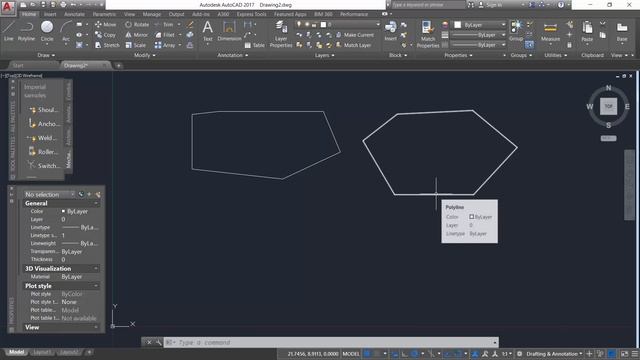This screenshot has height=360, width=640.
Task: Click Match Properties tool
Action: tap(428, 34)
